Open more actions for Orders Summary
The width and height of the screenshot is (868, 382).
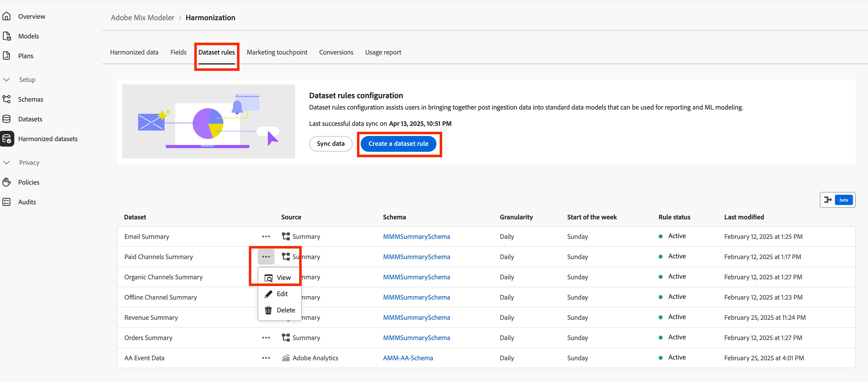(266, 338)
